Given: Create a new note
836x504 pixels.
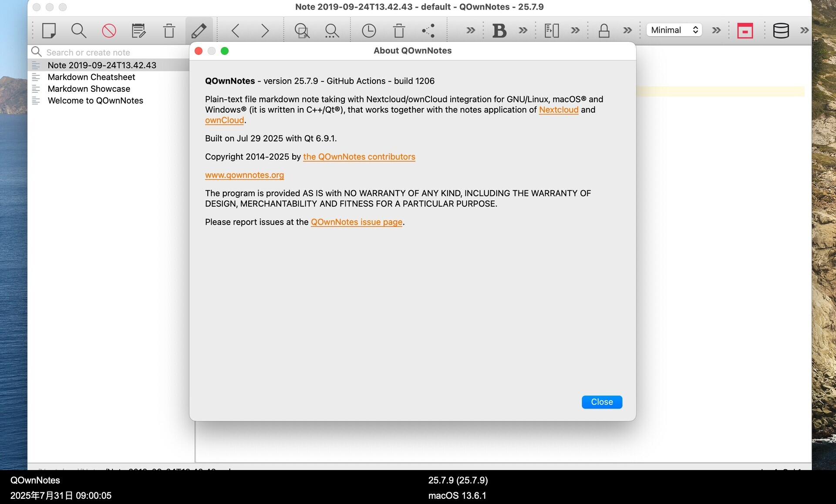Looking at the screenshot, I should [49, 30].
